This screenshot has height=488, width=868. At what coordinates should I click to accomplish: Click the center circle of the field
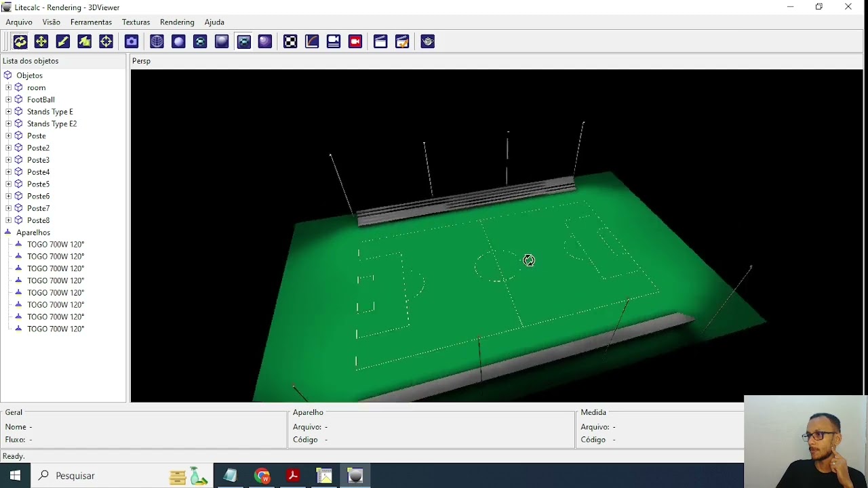(496, 266)
